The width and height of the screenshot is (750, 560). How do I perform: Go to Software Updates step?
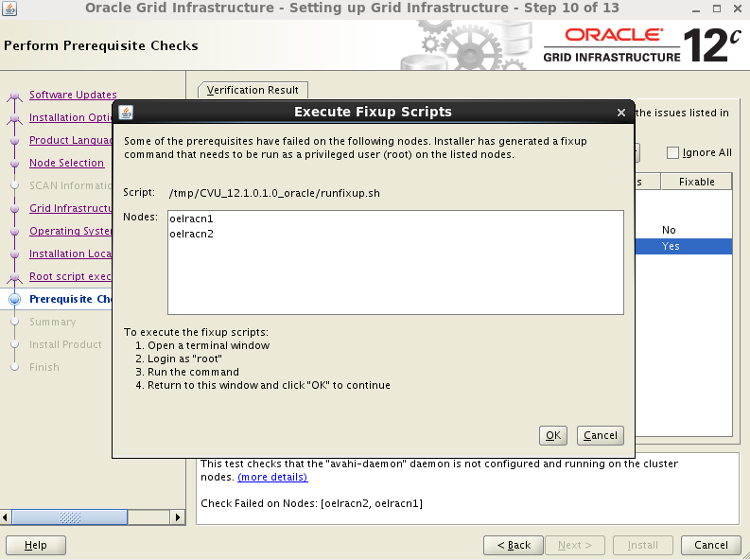click(73, 95)
